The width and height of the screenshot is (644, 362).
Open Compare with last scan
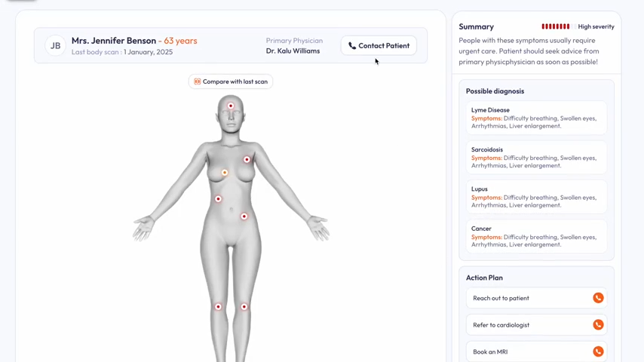tap(231, 81)
